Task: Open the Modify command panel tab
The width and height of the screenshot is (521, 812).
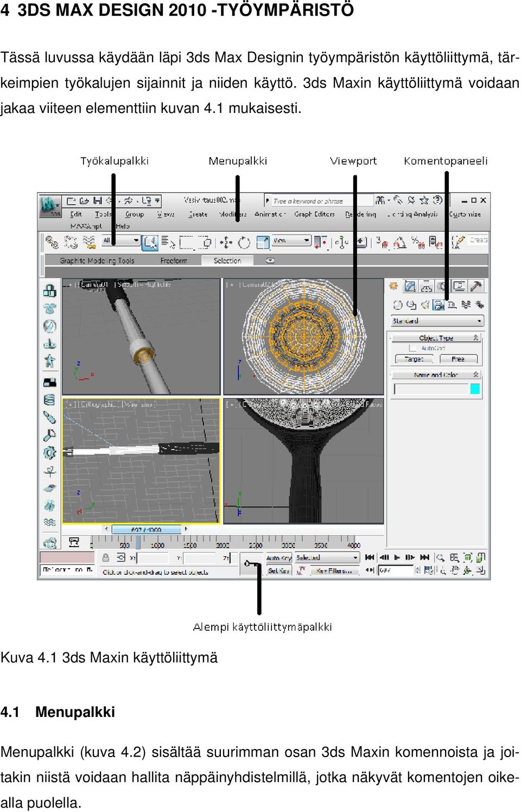Action: click(410, 286)
